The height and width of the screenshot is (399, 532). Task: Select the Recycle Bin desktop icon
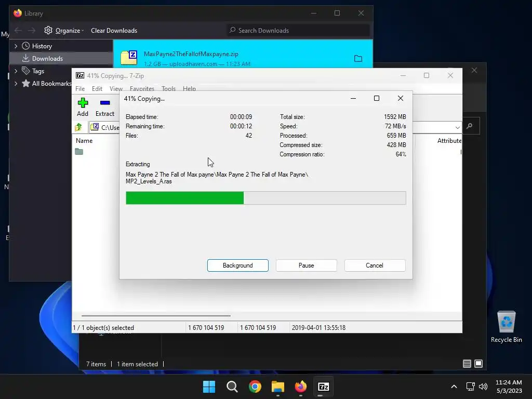coord(506,327)
